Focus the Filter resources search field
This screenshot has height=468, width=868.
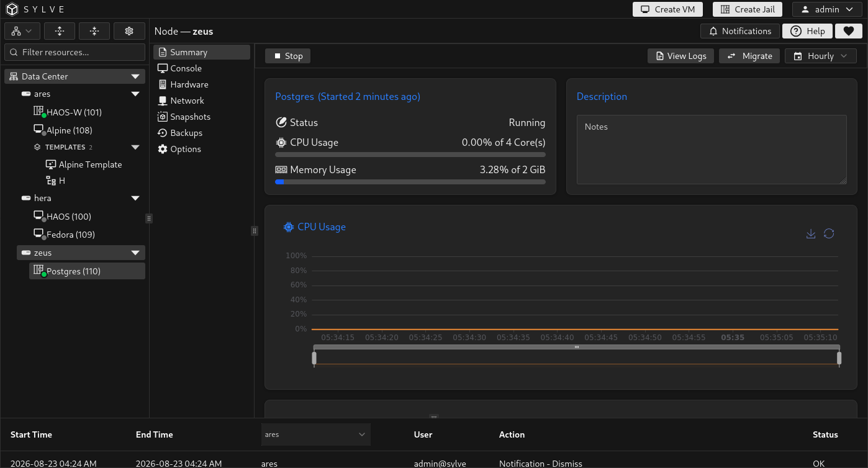click(75, 52)
